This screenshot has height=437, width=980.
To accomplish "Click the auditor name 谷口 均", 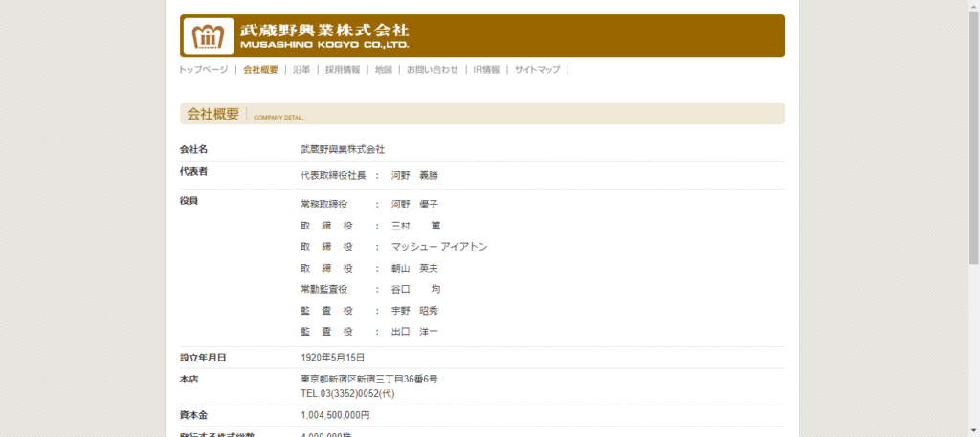I will pyautogui.click(x=415, y=290).
